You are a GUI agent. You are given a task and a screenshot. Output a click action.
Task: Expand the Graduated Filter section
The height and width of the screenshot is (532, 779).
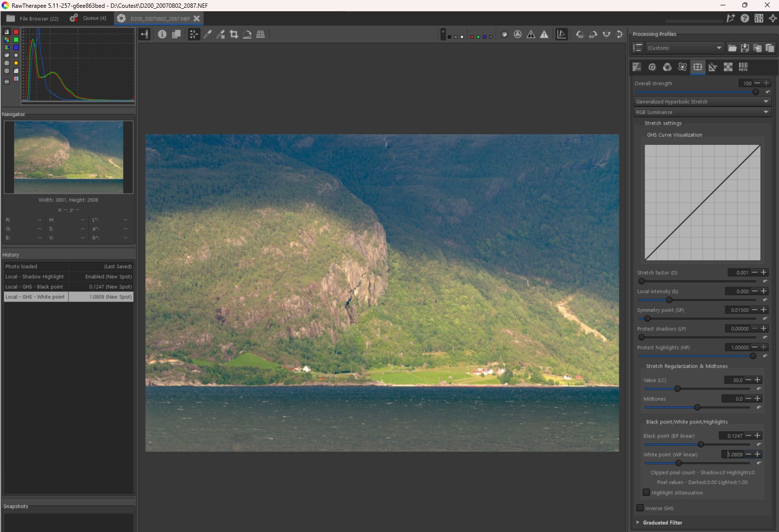coord(662,523)
